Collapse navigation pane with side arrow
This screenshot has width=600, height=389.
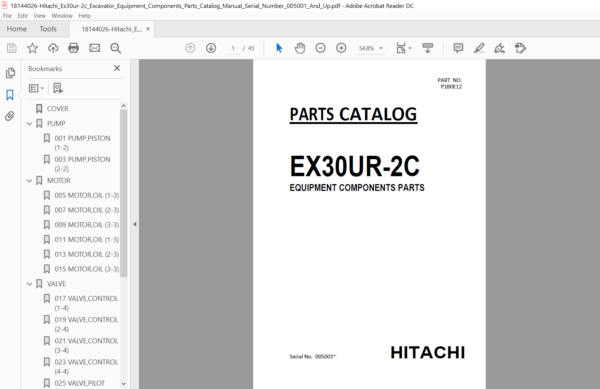click(x=135, y=224)
